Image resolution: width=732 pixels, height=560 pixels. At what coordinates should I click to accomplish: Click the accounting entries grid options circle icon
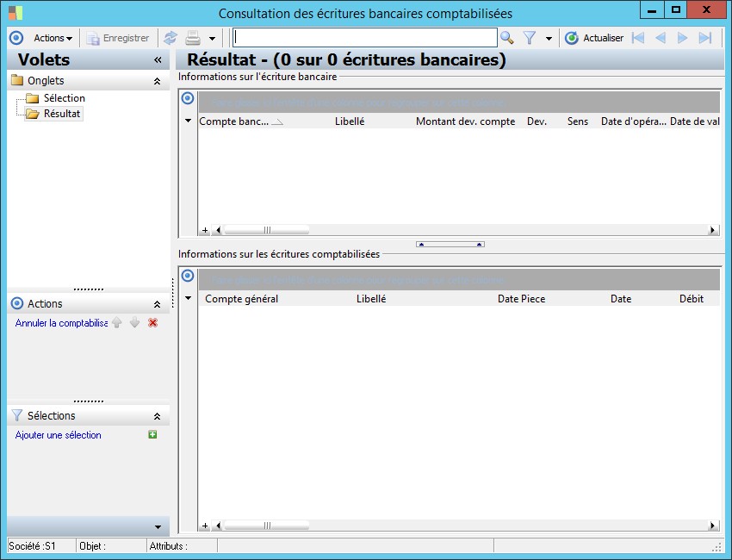[188, 276]
